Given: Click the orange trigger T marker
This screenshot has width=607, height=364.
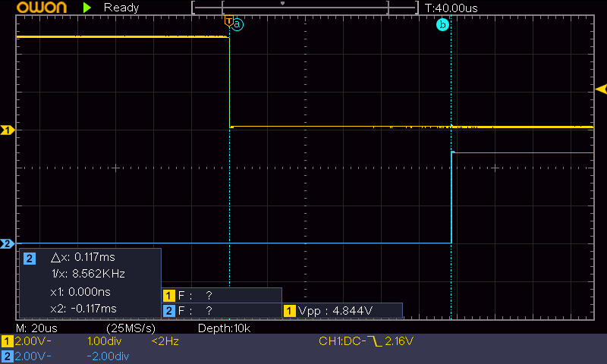Looking at the screenshot, I should 229,21.
